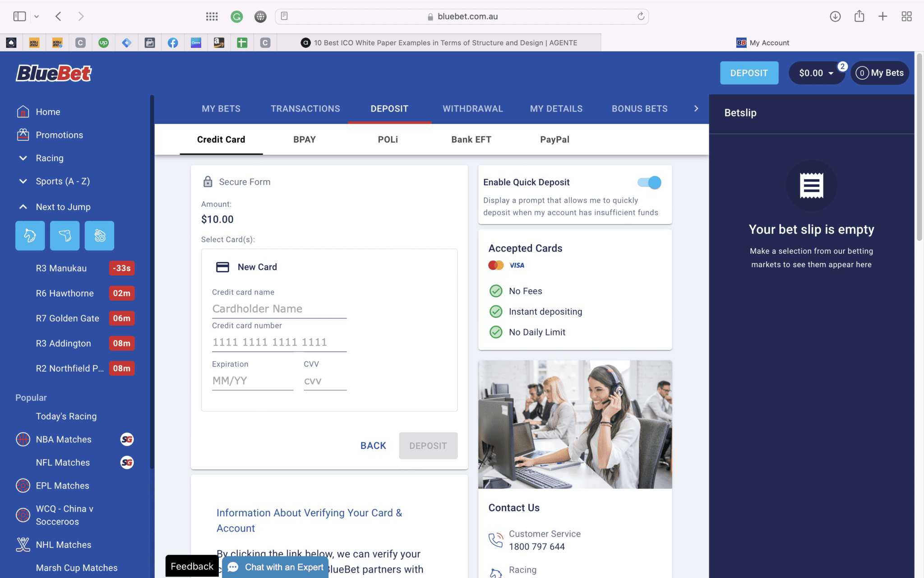924x578 pixels.
Task: Open Safari sidebar options dropdown arrow
Action: tap(37, 16)
